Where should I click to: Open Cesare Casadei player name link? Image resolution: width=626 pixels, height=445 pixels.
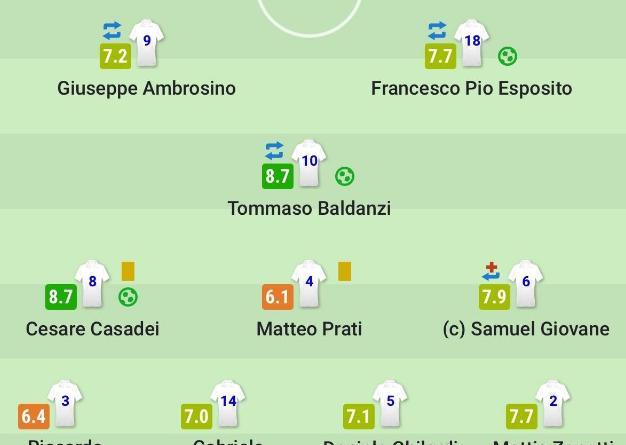click(x=93, y=329)
